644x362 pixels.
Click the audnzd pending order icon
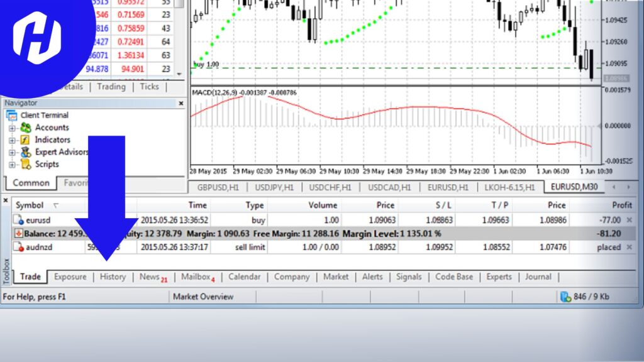point(18,246)
